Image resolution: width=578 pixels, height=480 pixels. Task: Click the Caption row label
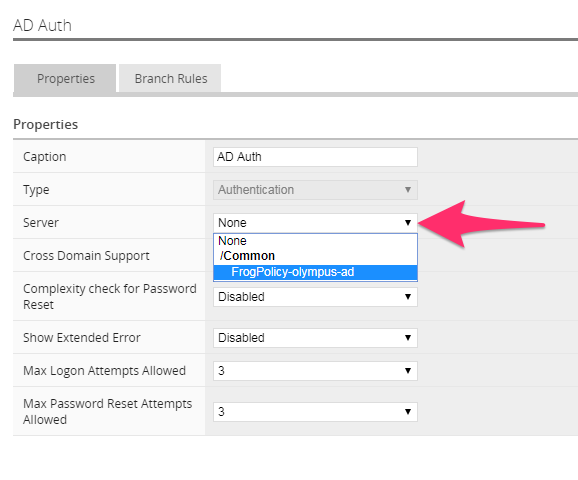[45, 157]
